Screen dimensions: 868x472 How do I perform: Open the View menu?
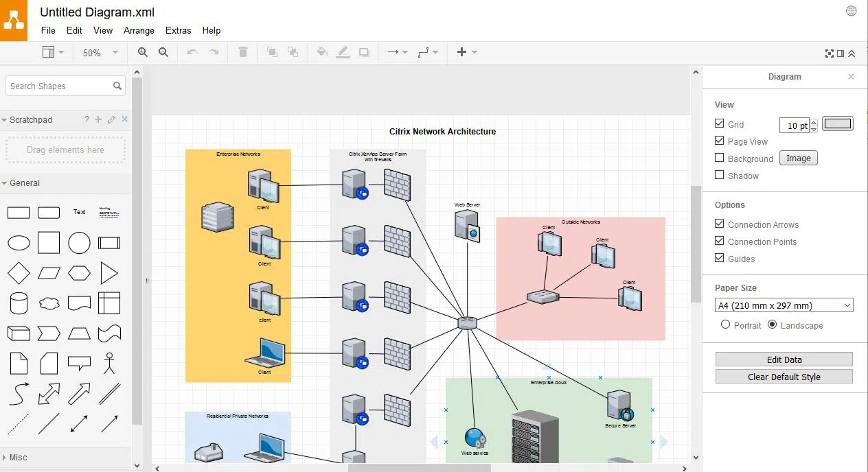coord(103,30)
